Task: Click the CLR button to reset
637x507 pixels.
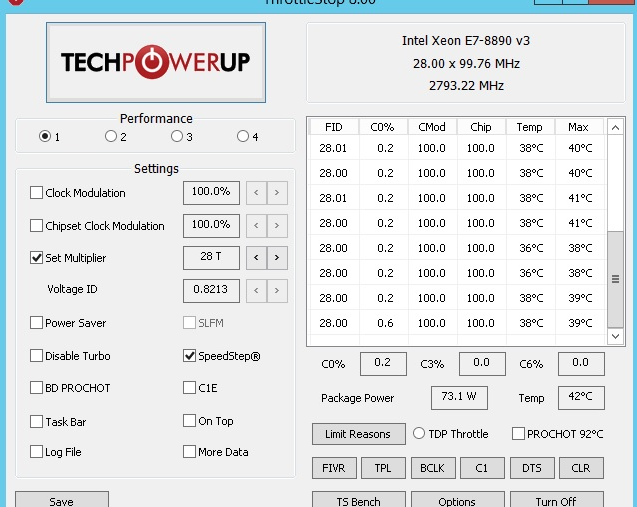Action: tap(581, 468)
